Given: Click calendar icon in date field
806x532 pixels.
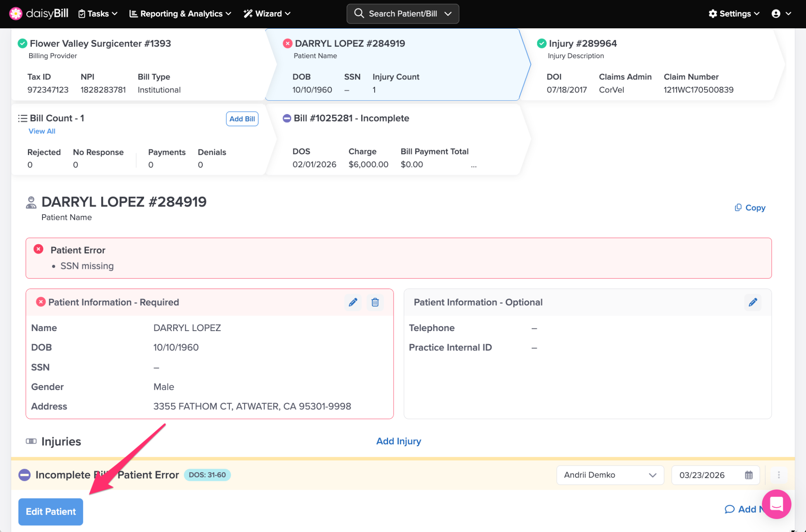Looking at the screenshot, I should [749, 475].
